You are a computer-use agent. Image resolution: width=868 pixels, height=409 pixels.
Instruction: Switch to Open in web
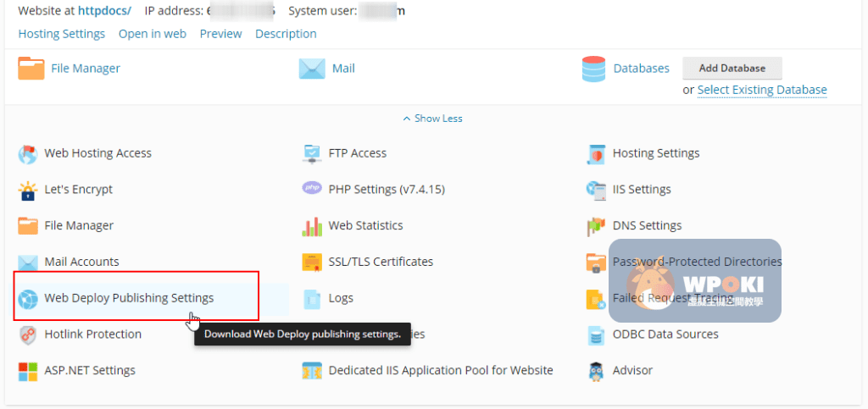click(x=153, y=34)
